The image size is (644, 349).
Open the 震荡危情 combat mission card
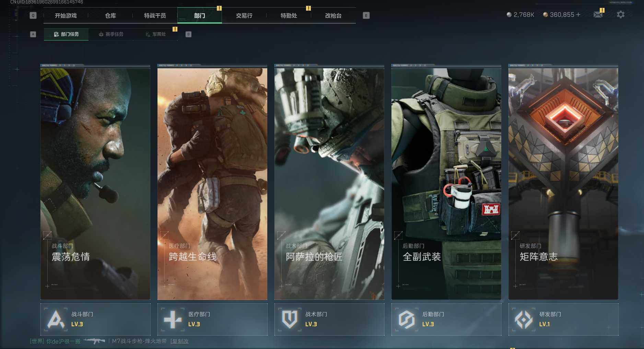(95, 184)
